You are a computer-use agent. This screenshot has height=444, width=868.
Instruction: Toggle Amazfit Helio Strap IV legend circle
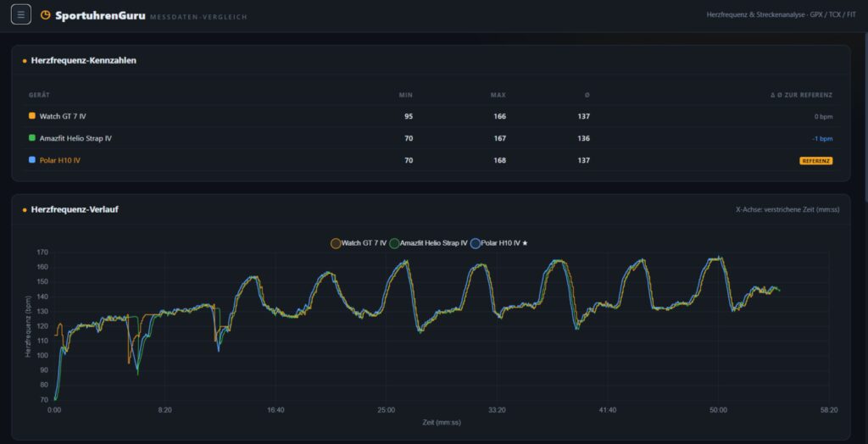394,243
